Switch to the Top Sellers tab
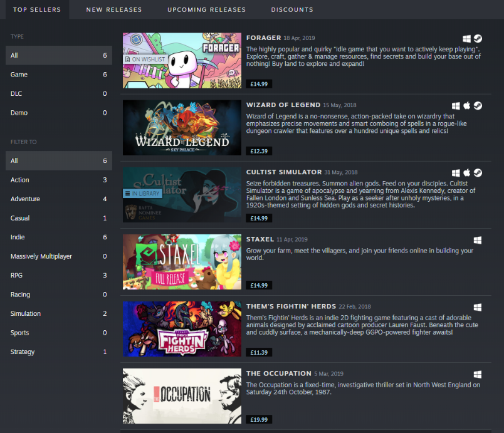The image size is (504, 433). 37,9
